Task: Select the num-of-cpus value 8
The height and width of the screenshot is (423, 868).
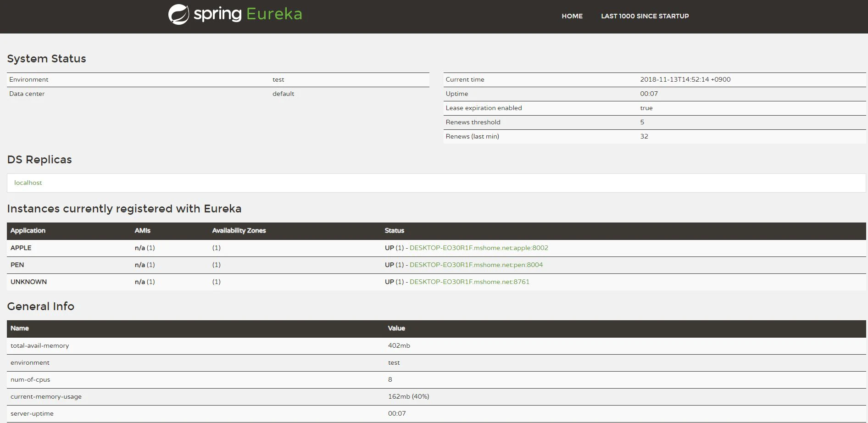Action: [390, 379]
